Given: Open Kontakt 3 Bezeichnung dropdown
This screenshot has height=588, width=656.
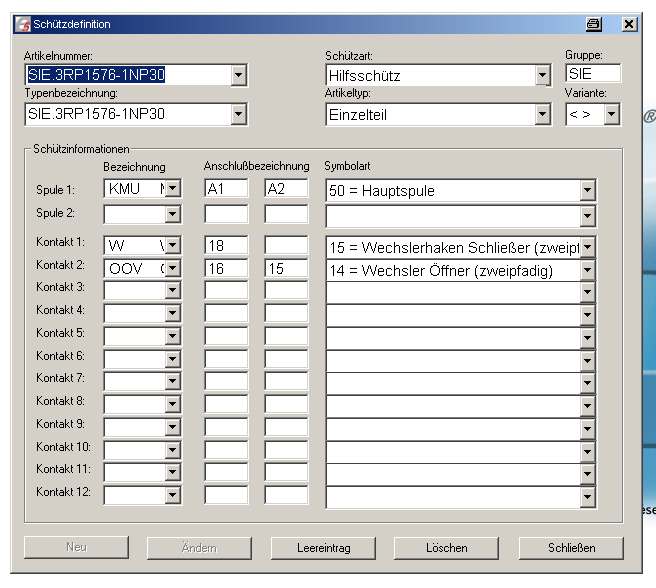Looking at the screenshot, I should click(x=173, y=290).
